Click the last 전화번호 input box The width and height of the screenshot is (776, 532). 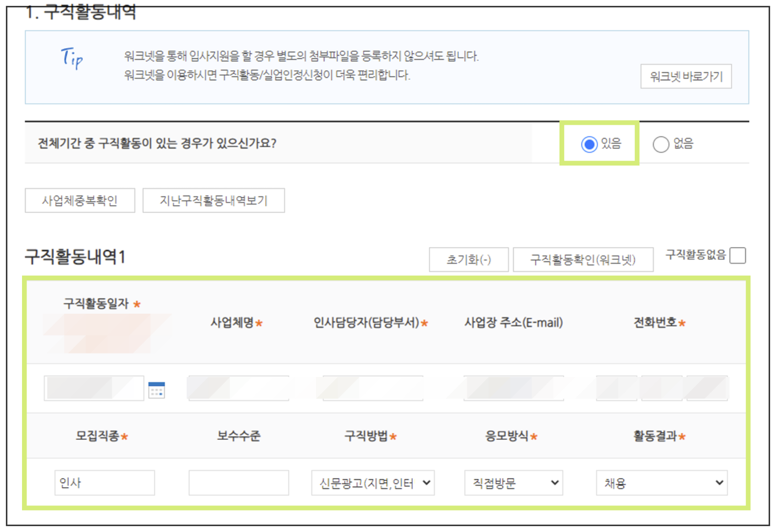[707, 388]
